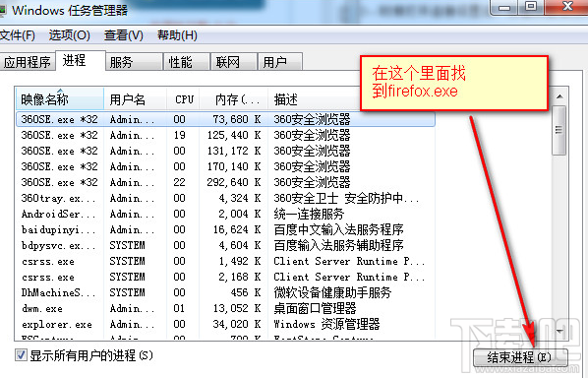588x378 pixels.
Task: Select 360SE.exe process using 73,680 K
Action: [x=225, y=119]
